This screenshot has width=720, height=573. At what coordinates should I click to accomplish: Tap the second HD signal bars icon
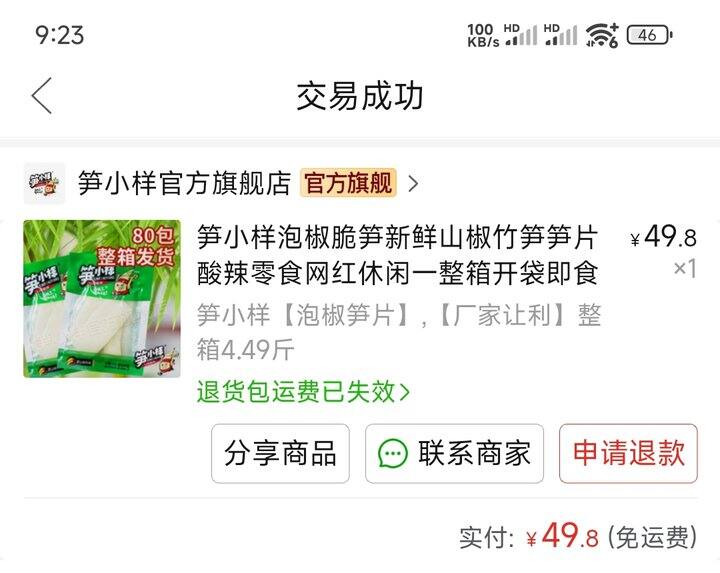click(560, 35)
